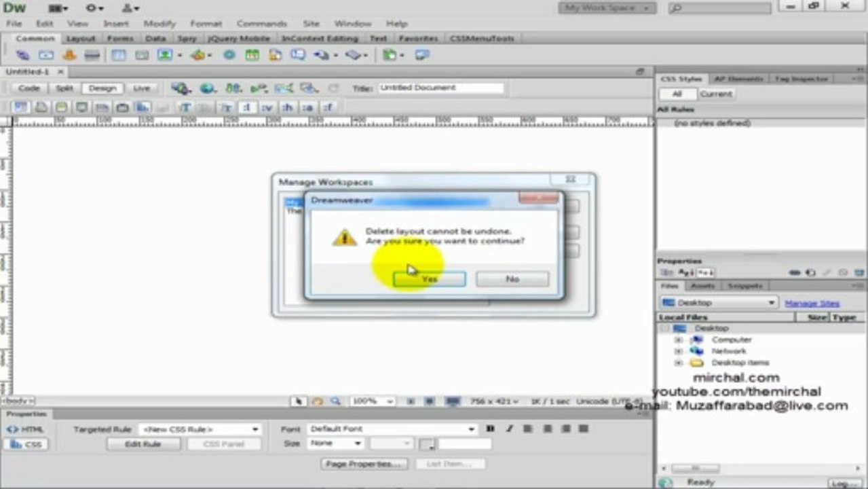Click the search field in title bar

coord(720,8)
